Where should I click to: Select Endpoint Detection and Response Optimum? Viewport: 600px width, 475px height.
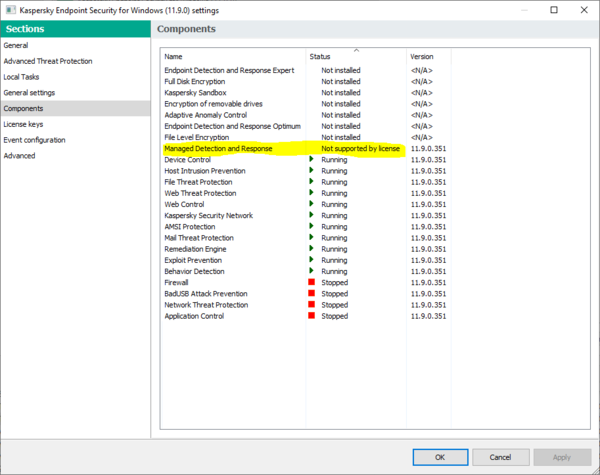(232, 126)
